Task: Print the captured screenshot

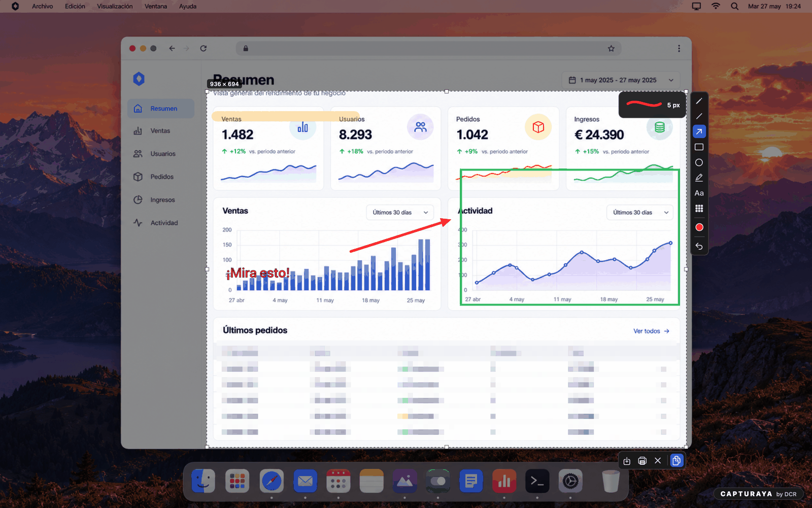Action: tap(642, 461)
